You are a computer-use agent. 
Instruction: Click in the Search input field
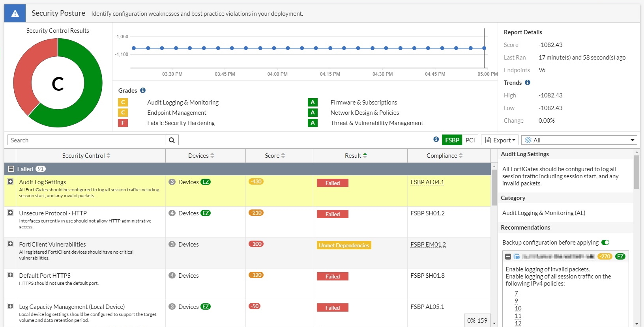click(x=86, y=140)
